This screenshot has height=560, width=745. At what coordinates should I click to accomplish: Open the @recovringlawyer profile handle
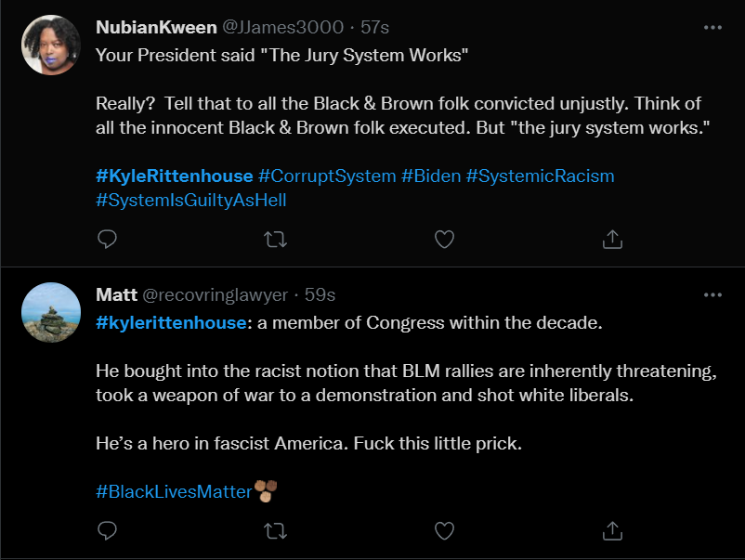[x=216, y=295]
